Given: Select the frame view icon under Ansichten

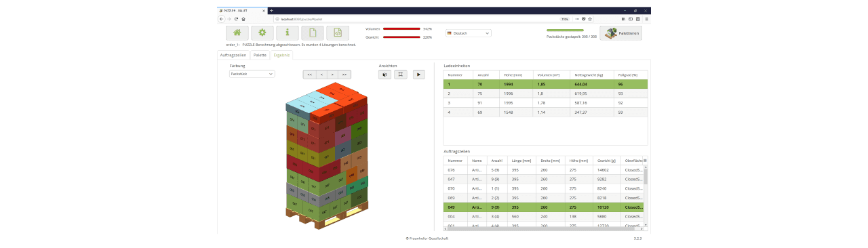Looking at the screenshot, I should coord(400,75).
